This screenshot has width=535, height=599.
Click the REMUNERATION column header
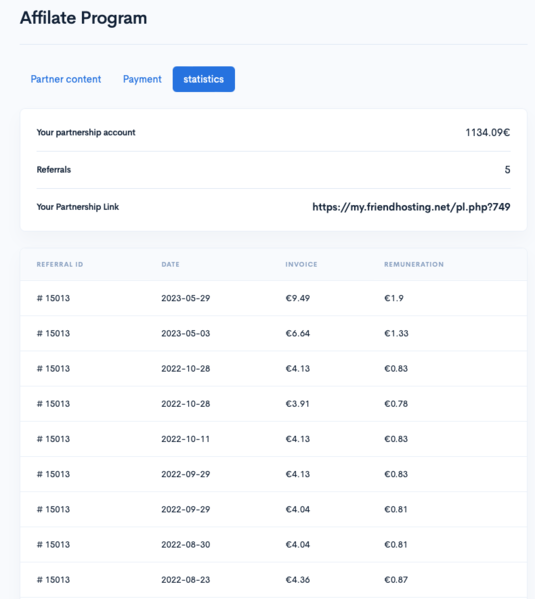click(x=414, y=264)
